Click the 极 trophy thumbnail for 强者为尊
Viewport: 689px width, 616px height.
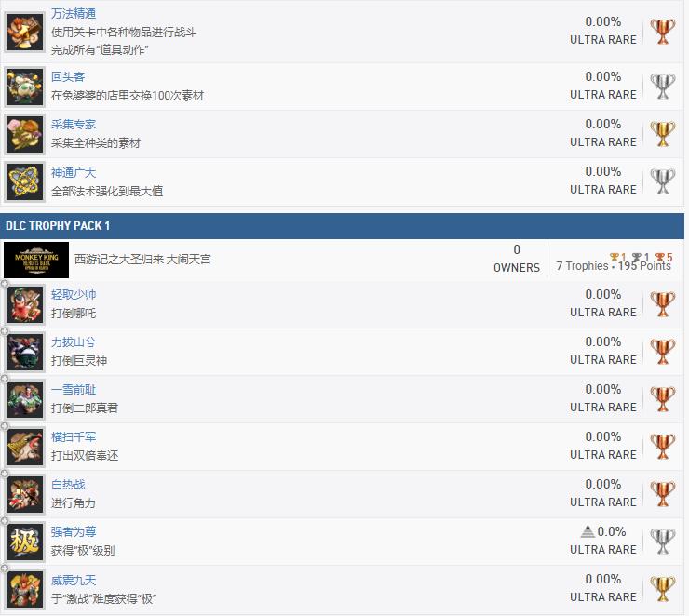tap(25, 542)
